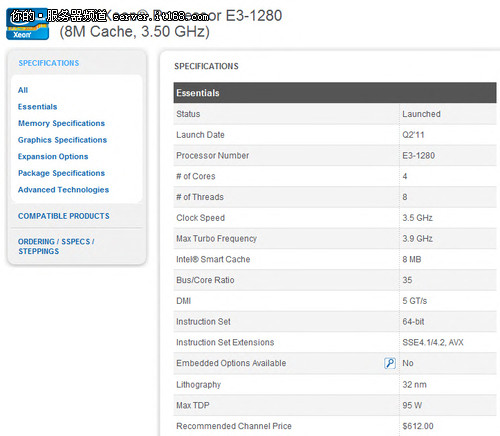Click the Max Turbo Frequency label
This screenshot has width=500, height=436.
tap(216, 239)
